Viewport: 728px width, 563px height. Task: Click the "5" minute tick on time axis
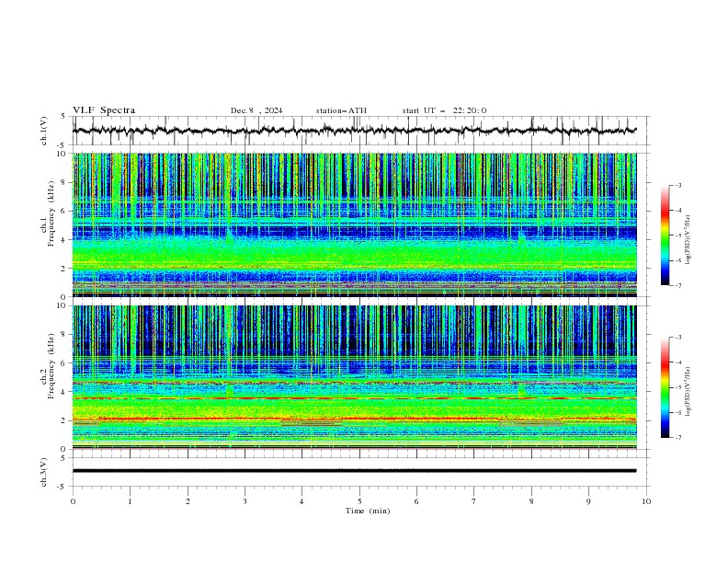359,501
